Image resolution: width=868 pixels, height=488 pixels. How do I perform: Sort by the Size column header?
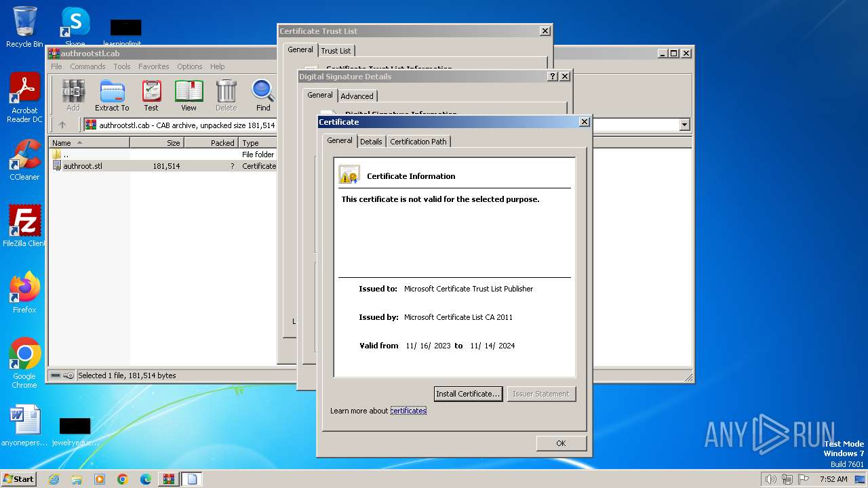pyautogui.click(x=157, y=142)
